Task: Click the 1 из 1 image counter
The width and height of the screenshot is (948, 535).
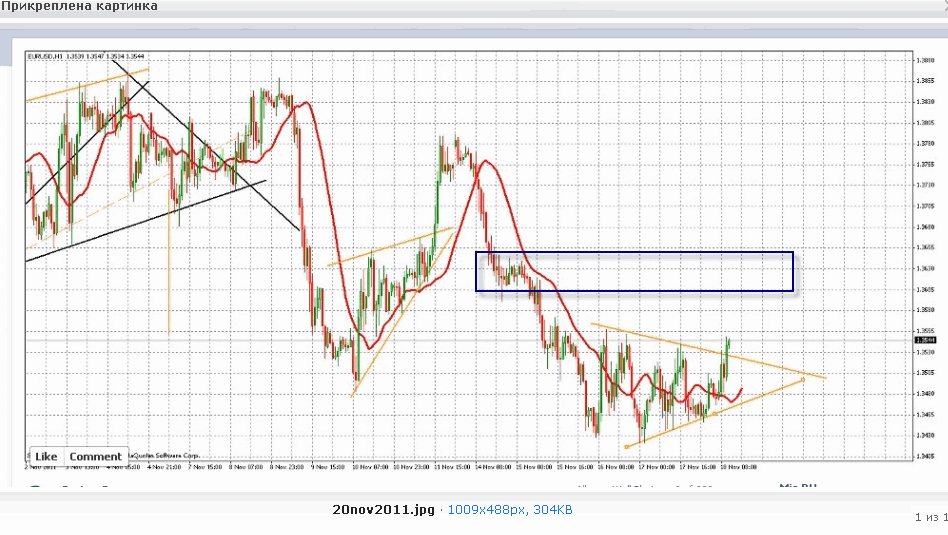Action: point(930,517)
